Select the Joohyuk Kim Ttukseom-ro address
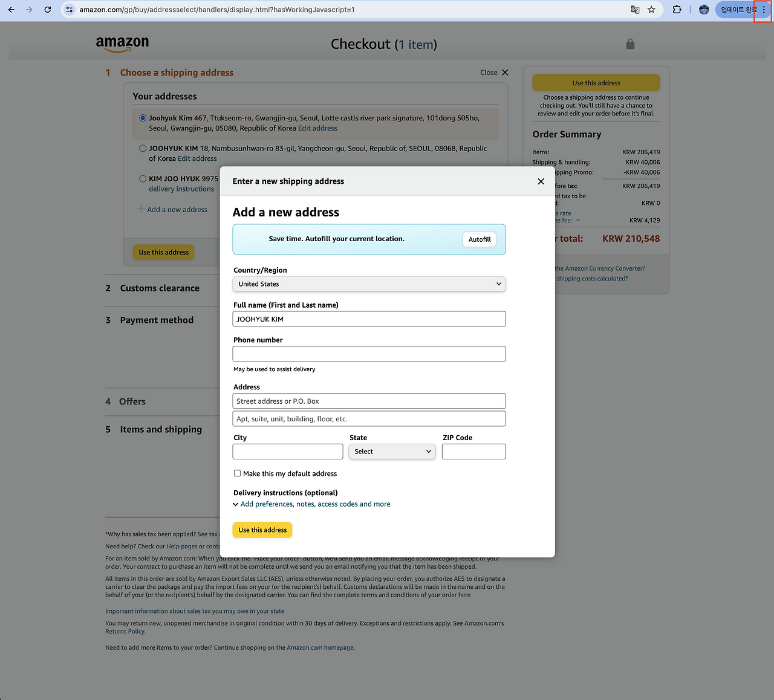The height and width of the screenshot is (700, 774). 143,118
